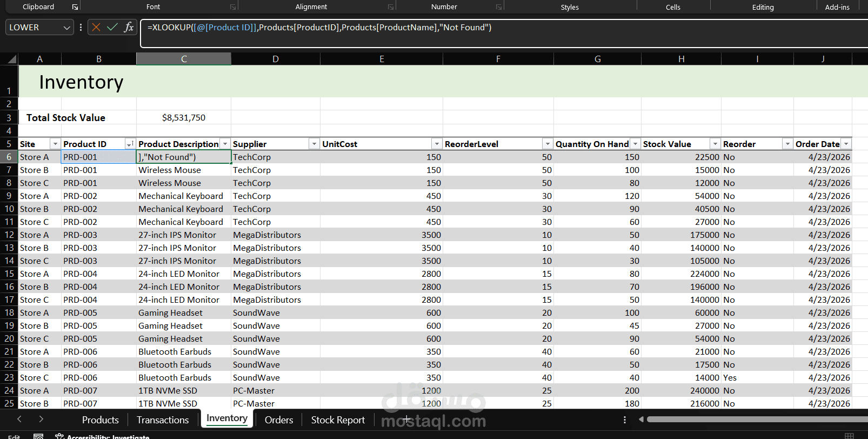Select row 23 header
Screen dimensions: 868x439
[x=9, y=377]
